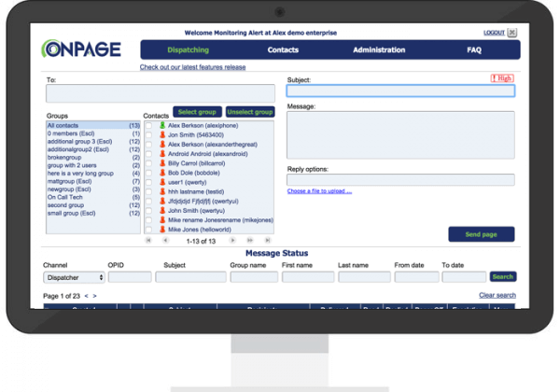Click person icon beside Mike Jones (helloworld)
Viewport: 560px width, 392px height.
coord(162,230)
